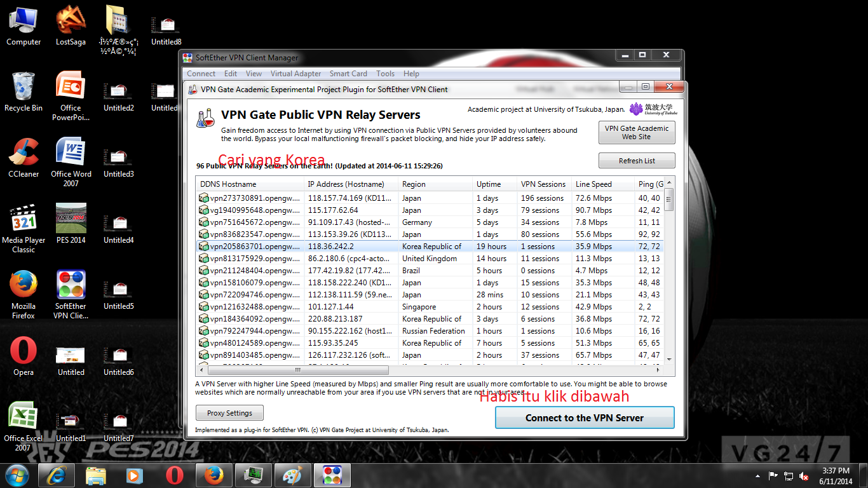Open the Connect menu
868x488 pixels.
tap(201, 74)
